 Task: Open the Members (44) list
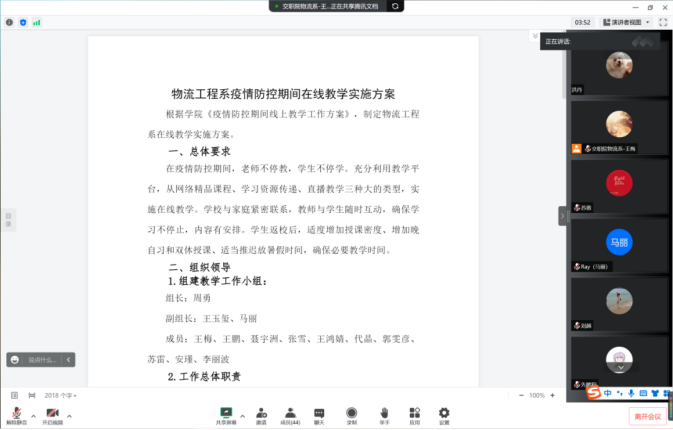point(290,412)
